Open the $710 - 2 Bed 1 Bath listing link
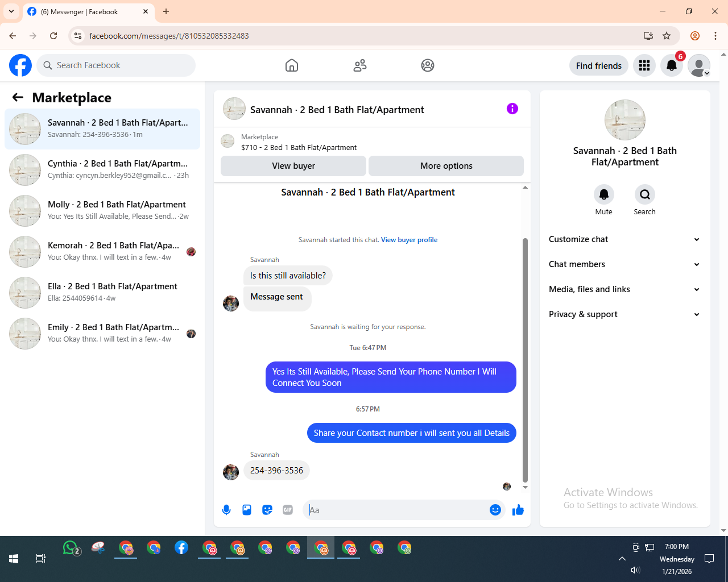 299,147
